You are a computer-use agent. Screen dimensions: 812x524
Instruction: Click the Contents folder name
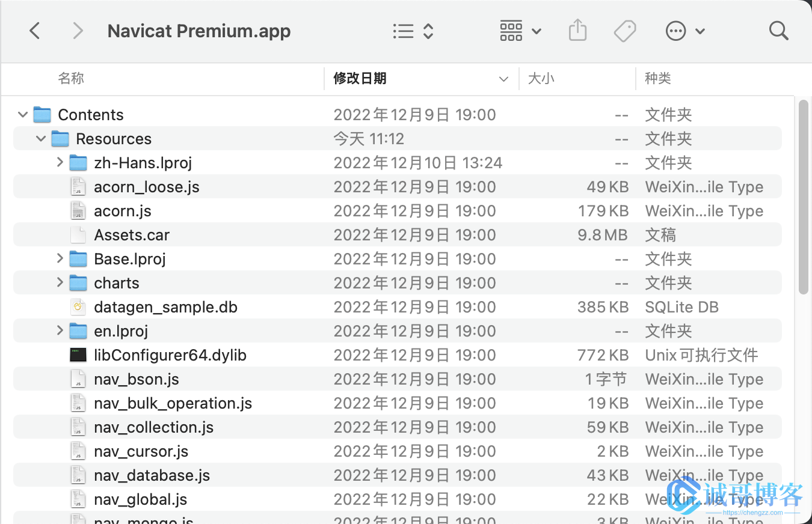point(91,115)
